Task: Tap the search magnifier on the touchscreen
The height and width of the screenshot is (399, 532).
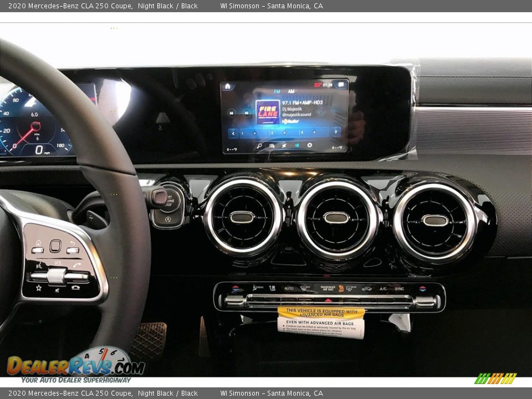Action: pos(258,145)
